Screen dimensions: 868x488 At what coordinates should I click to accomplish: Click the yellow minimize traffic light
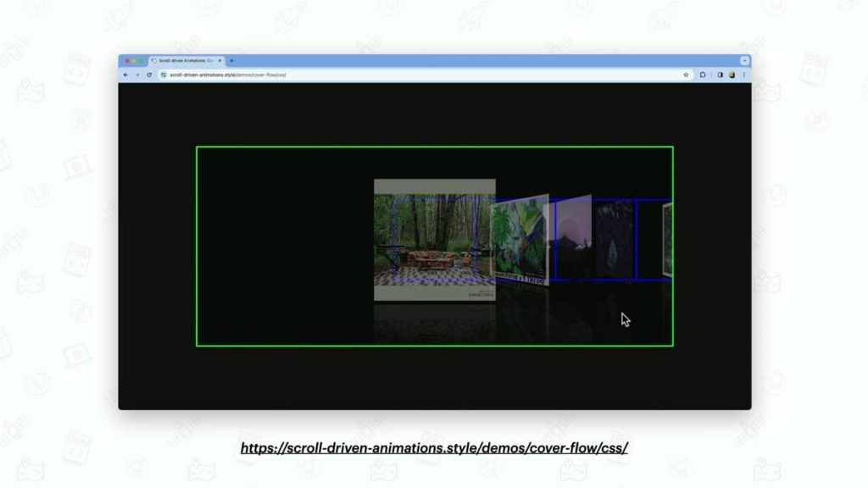point(134,60)
